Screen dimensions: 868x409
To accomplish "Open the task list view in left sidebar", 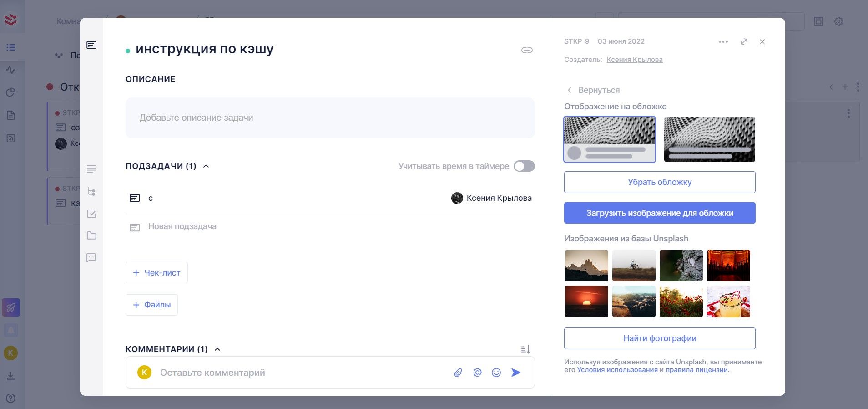I will [x=11, y=47].
